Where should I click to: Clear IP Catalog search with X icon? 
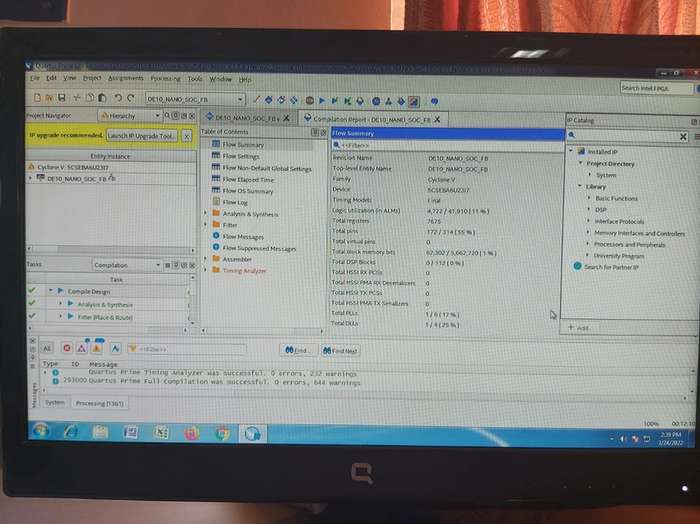[x=683, y=137]
